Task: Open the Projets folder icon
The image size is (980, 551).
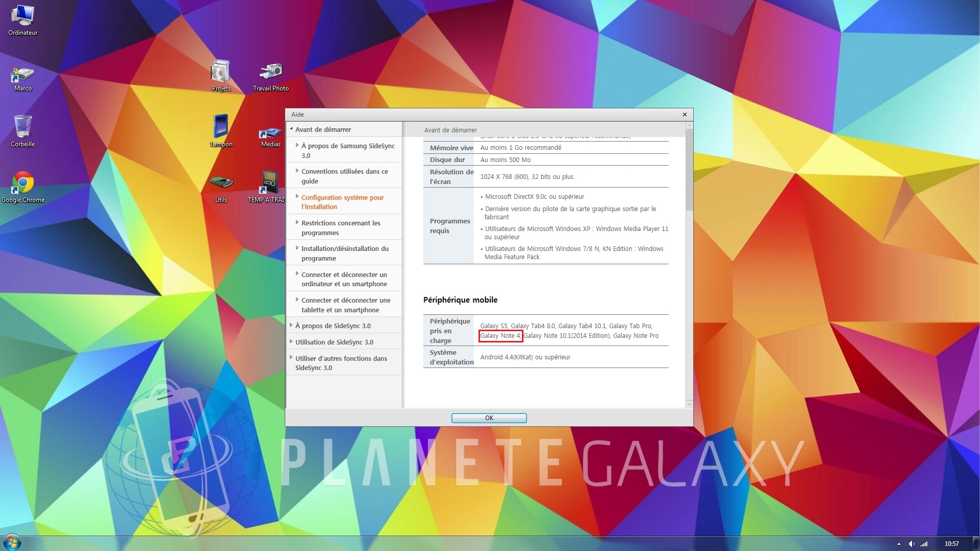Action: (221, 76)
